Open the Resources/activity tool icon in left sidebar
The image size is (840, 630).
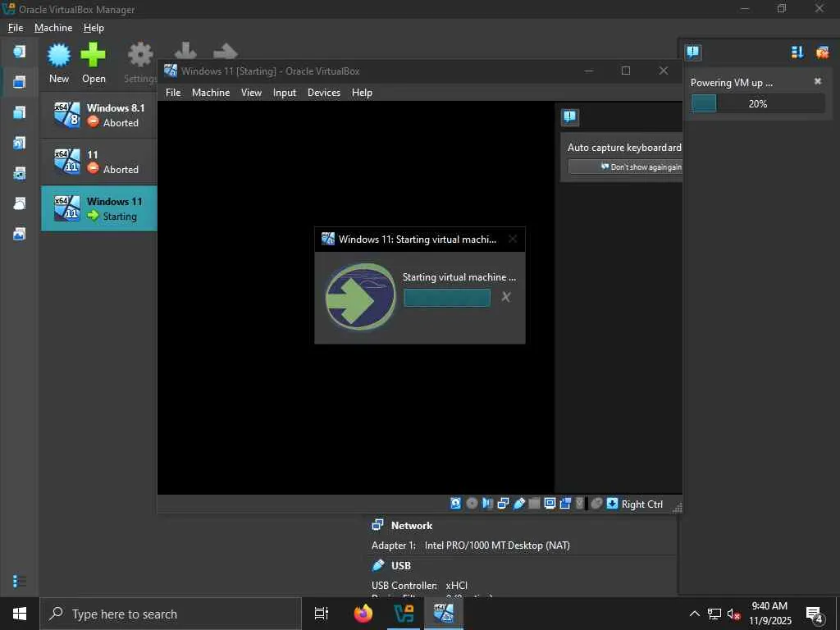click(x=20, y=234)
